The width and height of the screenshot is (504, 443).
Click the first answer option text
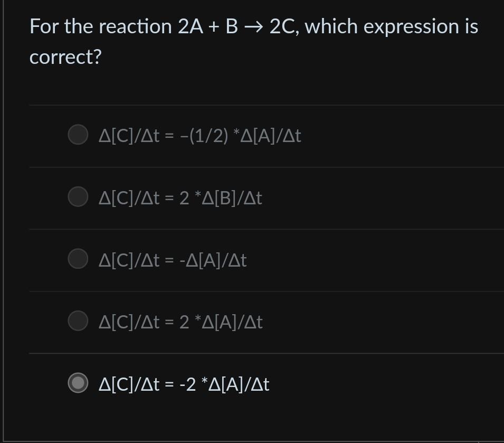coord(199,136)
